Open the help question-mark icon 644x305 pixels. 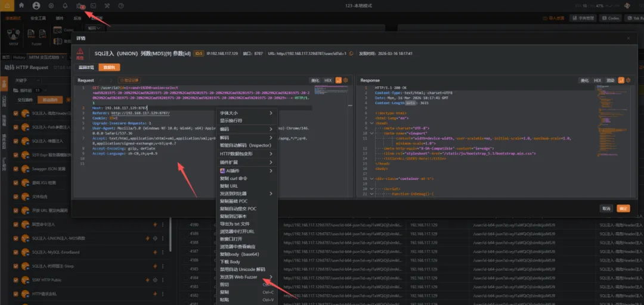(x=120, y=6)
